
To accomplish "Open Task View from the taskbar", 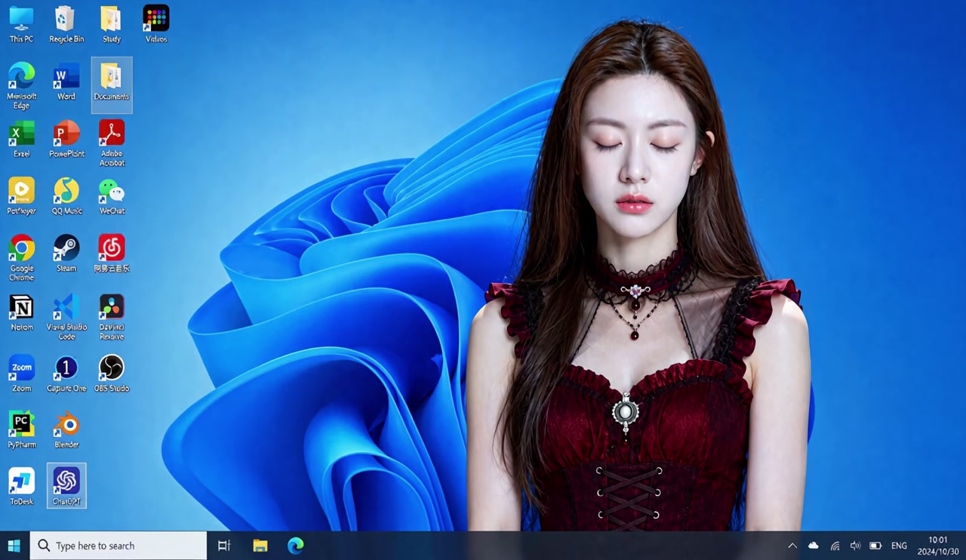I will pyautogui.click(x=224, y=546).
